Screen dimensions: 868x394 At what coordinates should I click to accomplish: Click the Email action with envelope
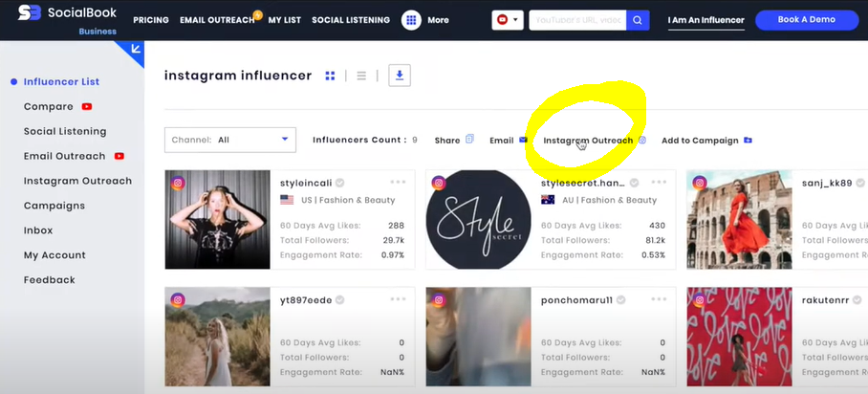pyautogui.click(x=509, y=141)
